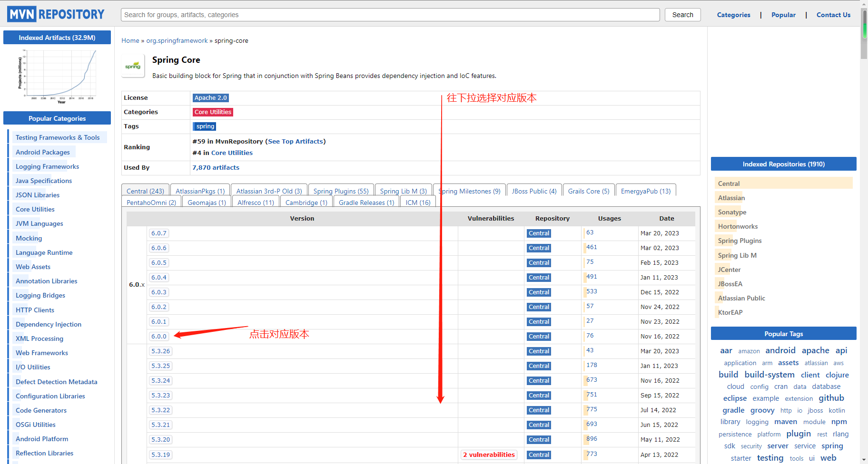The width and height of the screenshot is (868, 464).
Task: Switch to JBoss Public (4) tab
Action: coord(534,191)
